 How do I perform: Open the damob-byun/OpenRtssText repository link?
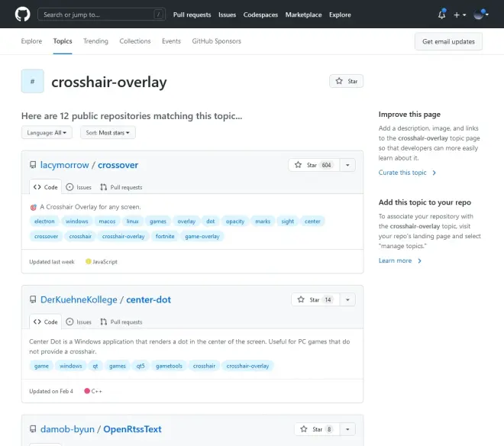132,429
